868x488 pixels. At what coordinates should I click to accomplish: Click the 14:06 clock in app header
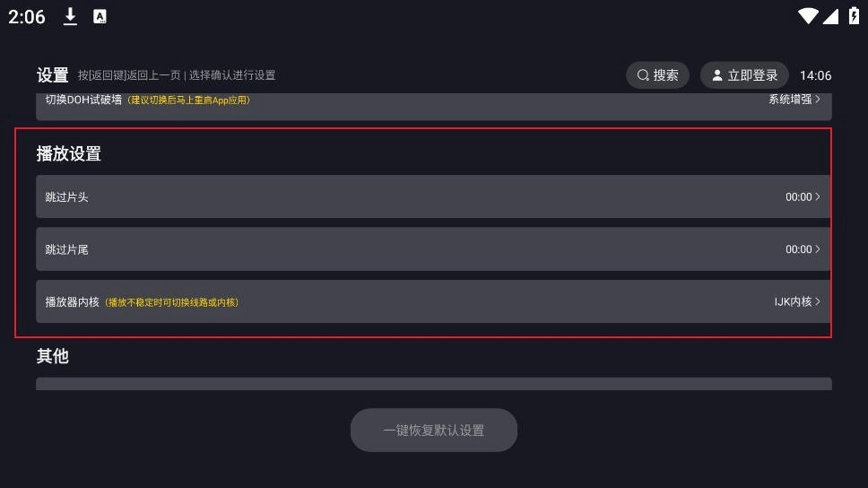(x=815, y=75)
